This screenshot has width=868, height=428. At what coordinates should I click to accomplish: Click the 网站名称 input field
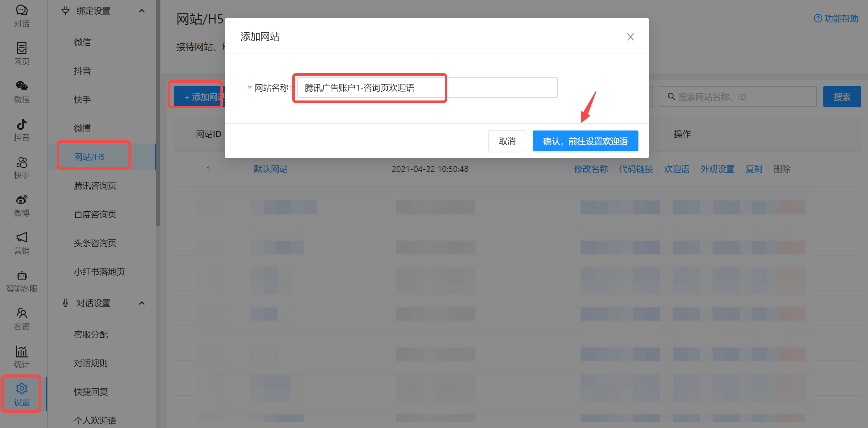(427, 88)
